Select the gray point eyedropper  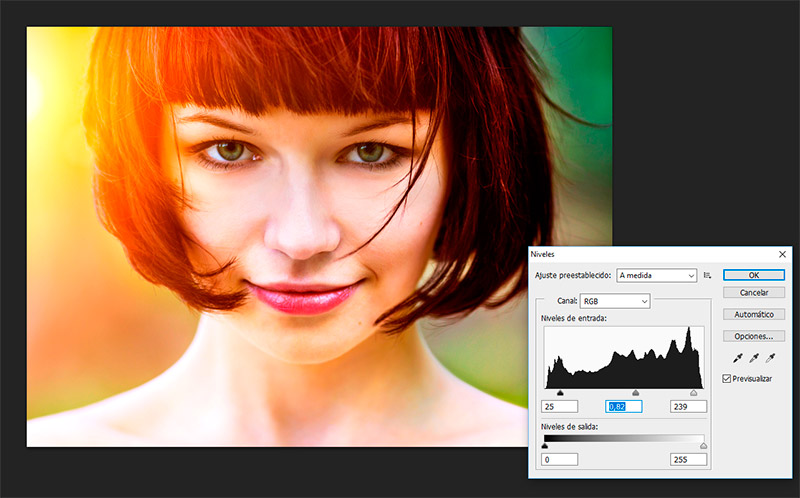coord(754,358)
